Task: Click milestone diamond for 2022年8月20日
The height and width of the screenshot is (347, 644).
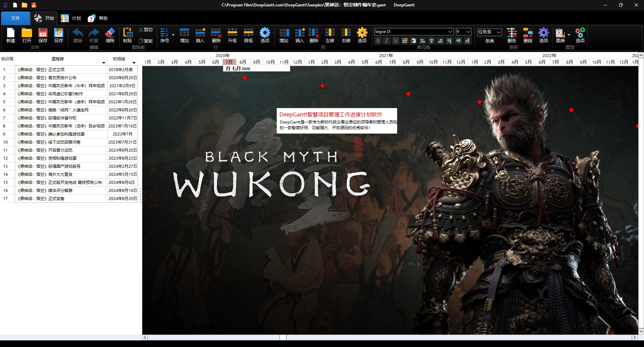Action: click(x=571, y=110)
